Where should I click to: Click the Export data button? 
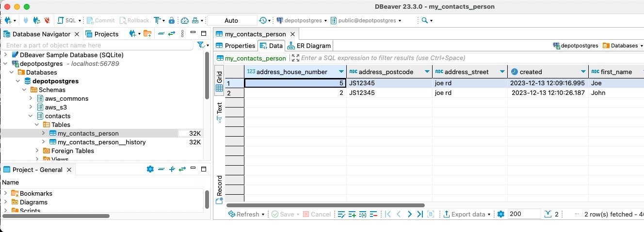click(464, 214)
